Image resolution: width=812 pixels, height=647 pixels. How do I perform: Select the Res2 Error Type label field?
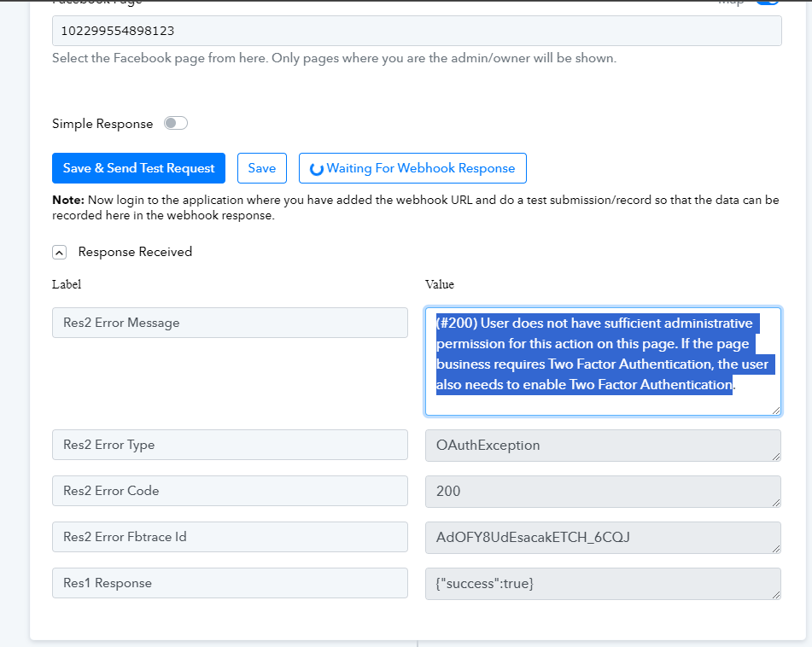coord(230,445)
